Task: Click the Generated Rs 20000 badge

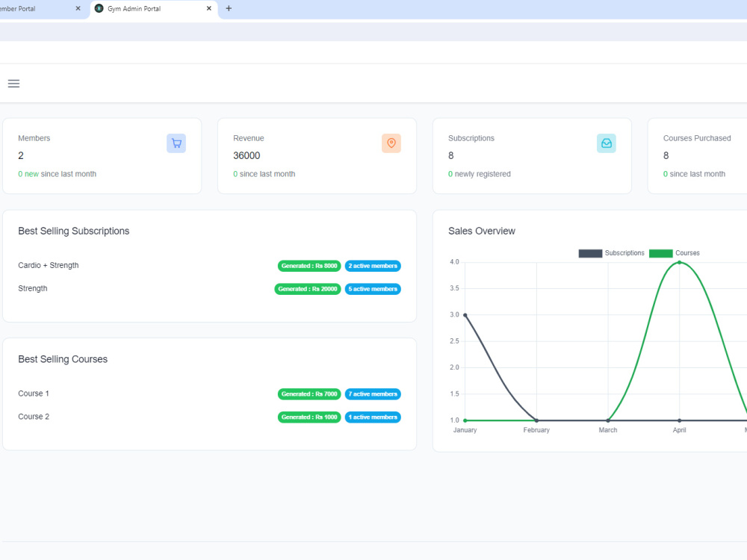Action: (x=308, y=289)
